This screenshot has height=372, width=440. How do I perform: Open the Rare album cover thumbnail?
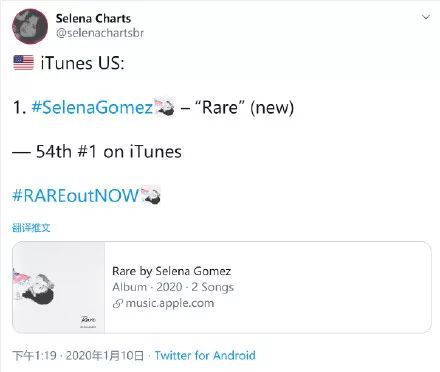click(x=59, y=287)
